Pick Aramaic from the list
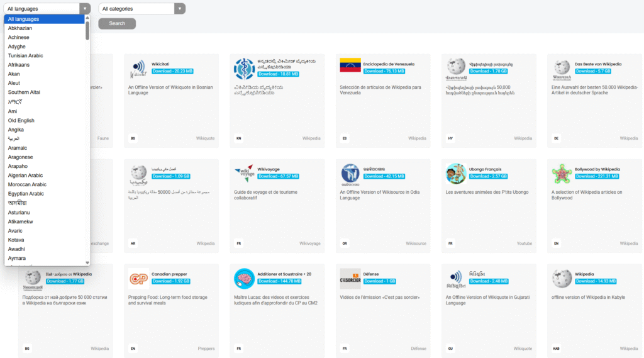 (45, 148)
